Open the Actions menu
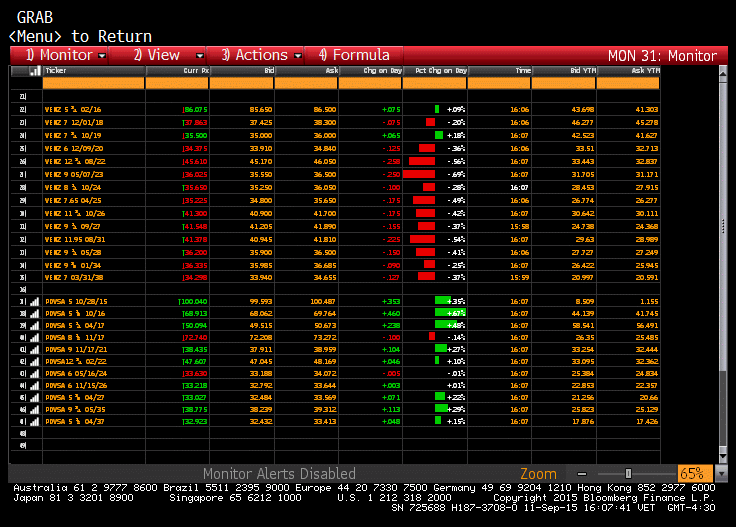This screenshot has height=527, width=736. (255, 55)
